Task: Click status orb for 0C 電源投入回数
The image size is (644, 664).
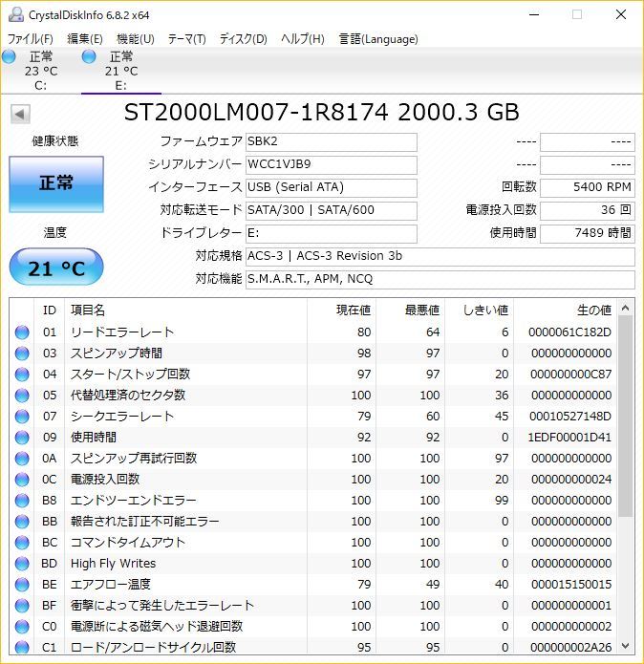Action: 22,480
